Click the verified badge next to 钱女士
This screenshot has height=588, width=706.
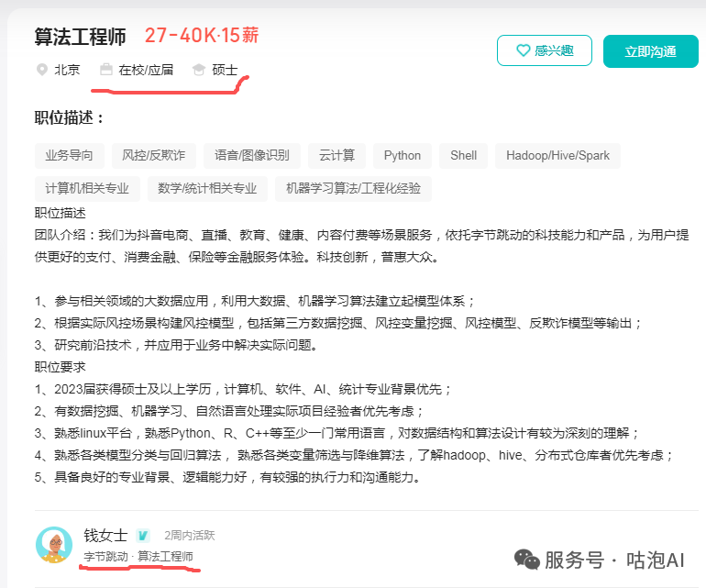pos(143,536)
